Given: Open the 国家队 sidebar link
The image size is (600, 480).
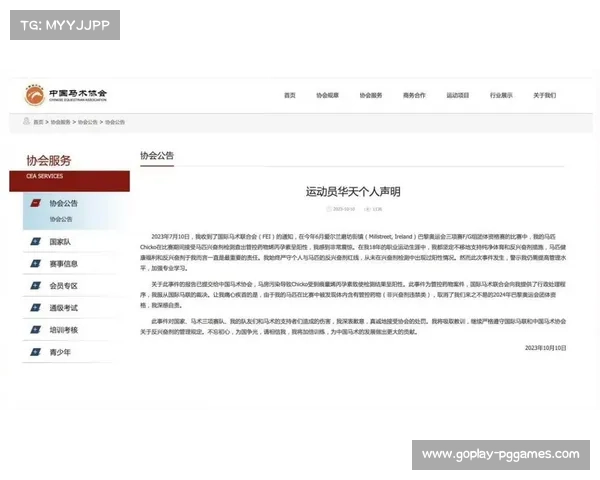Looking at the screenshot, I should [x=60, y=242].
